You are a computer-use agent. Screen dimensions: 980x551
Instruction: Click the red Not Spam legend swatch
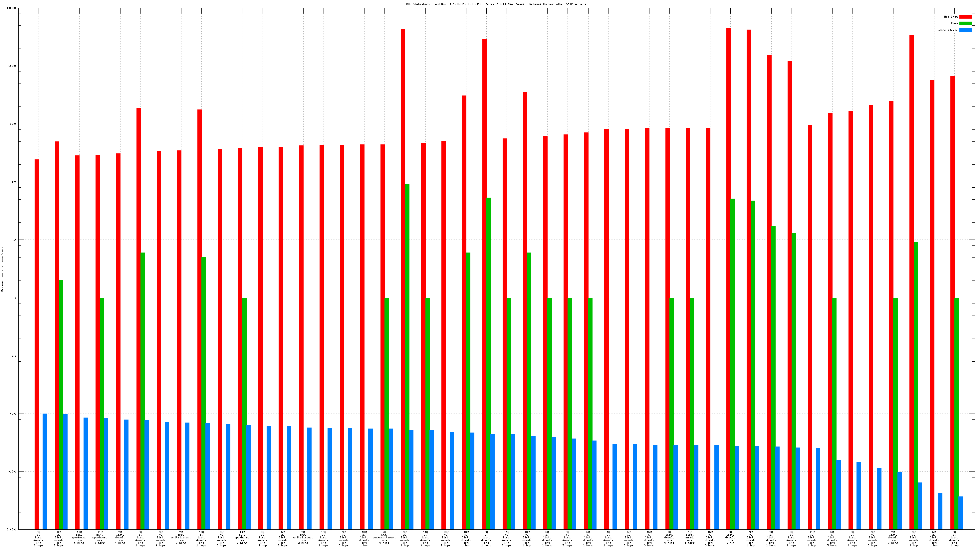965,17
